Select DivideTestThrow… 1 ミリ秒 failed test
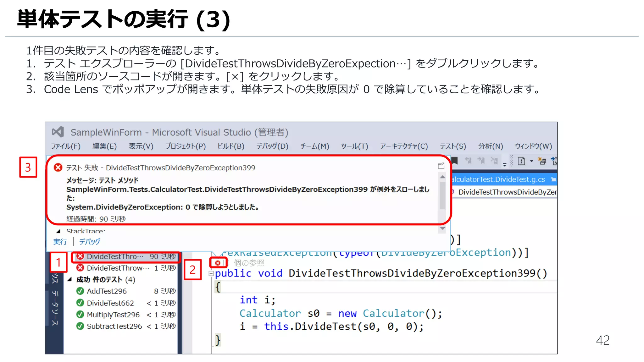Screen dimensions: 644x362 [x=126, y=268]
